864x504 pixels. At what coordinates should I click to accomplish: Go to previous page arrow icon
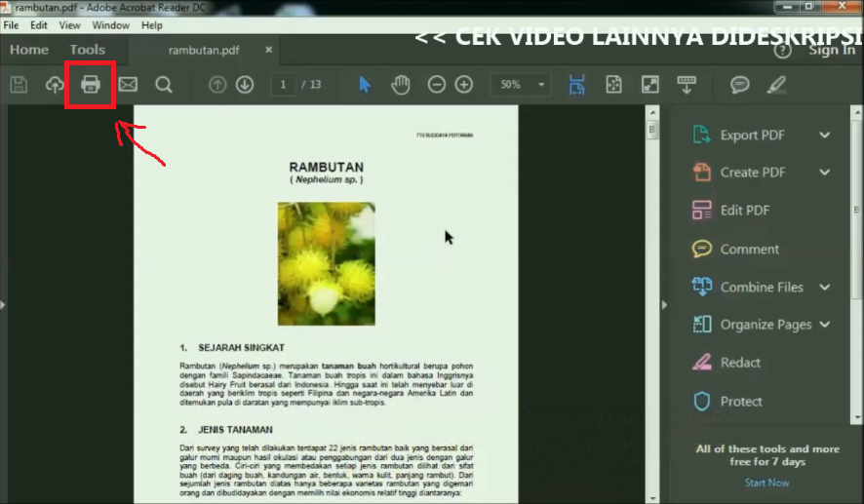click(x=217, y=84)
